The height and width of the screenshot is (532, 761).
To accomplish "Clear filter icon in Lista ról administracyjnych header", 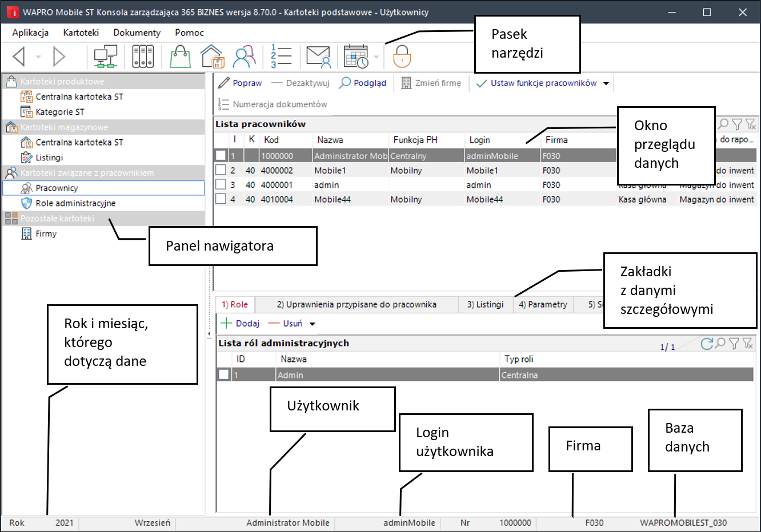I will coord(748,343).
